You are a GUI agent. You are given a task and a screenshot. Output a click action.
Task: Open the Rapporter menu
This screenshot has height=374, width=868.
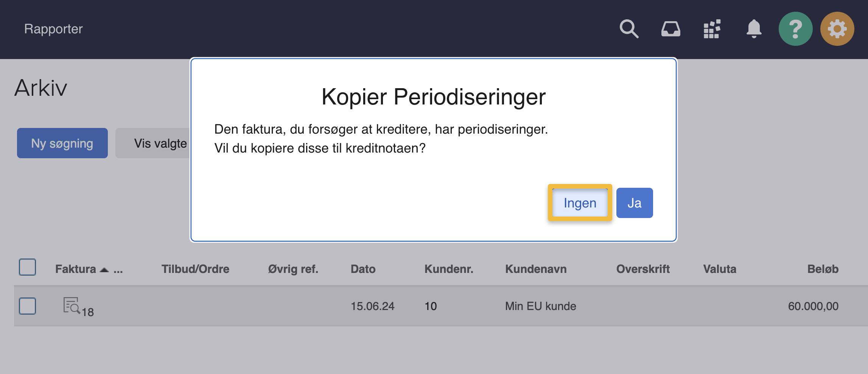pos(53,29)
